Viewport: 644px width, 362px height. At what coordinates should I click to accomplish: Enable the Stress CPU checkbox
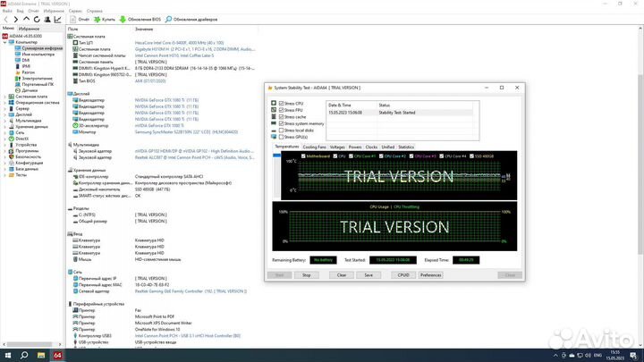point(282,104)
